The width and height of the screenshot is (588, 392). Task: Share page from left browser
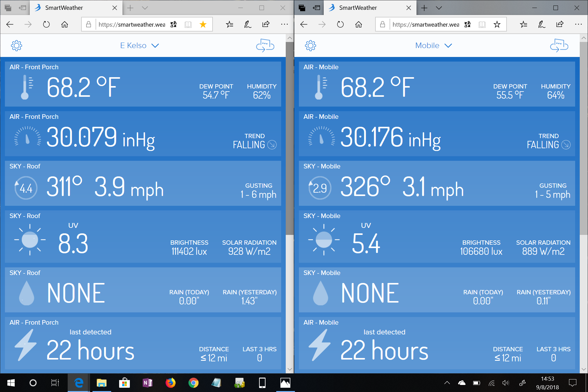(266, 24)
